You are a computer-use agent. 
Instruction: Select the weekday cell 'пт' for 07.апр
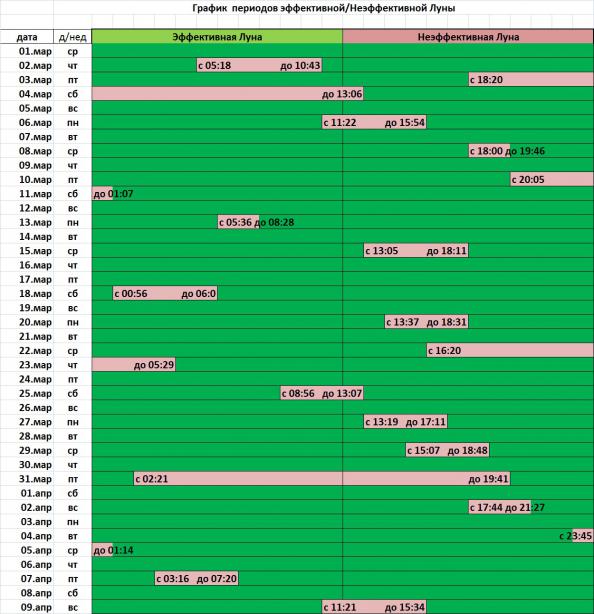72,579
